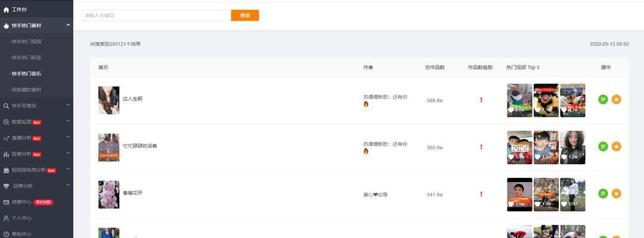Open 工作台 via its home icon
644x238 pixels.
click(x=6, y=10)
